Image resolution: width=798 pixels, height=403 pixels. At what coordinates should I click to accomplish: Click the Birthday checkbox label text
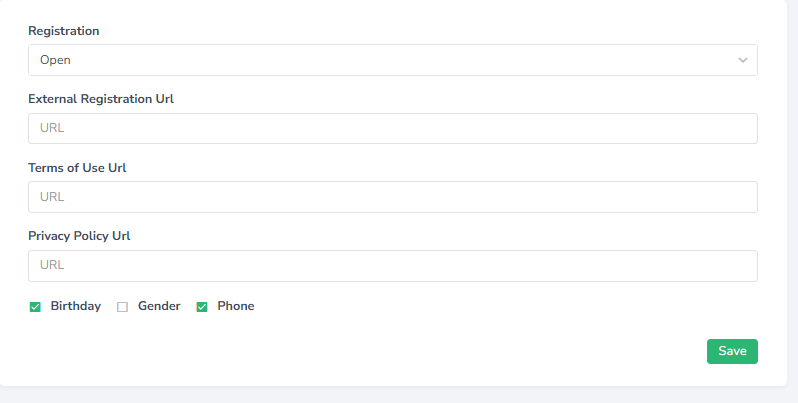point(76,306)
